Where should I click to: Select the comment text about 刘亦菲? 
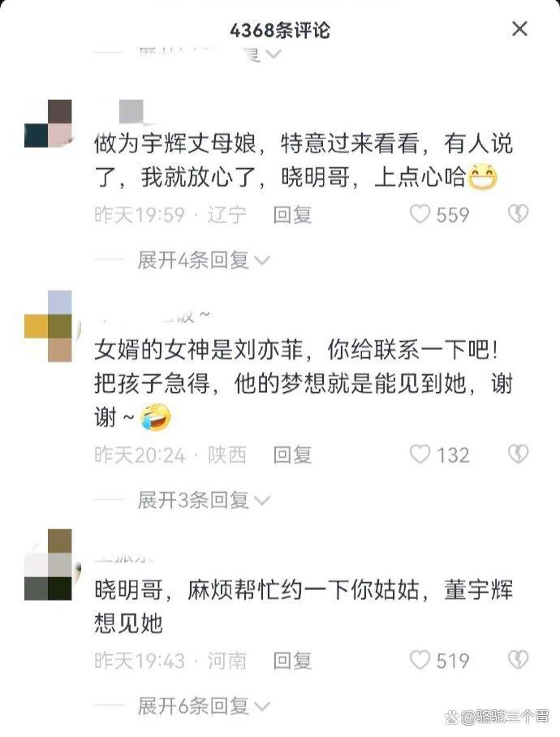click(x=303, y=384)
